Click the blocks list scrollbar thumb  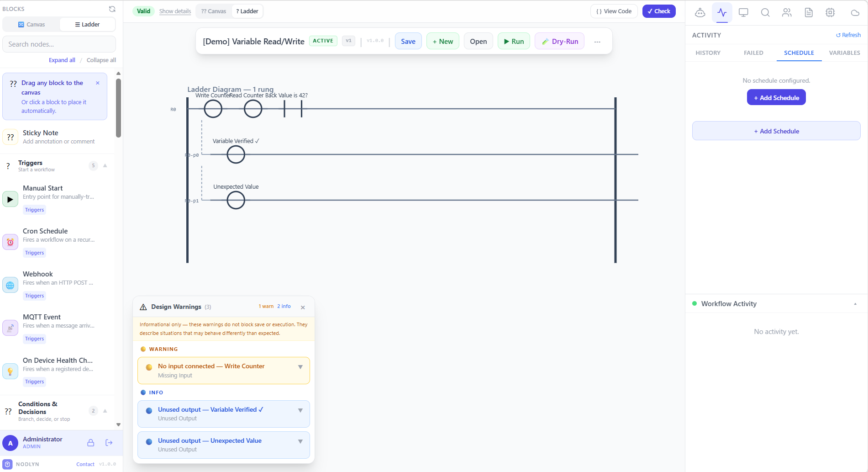point(119,108)
